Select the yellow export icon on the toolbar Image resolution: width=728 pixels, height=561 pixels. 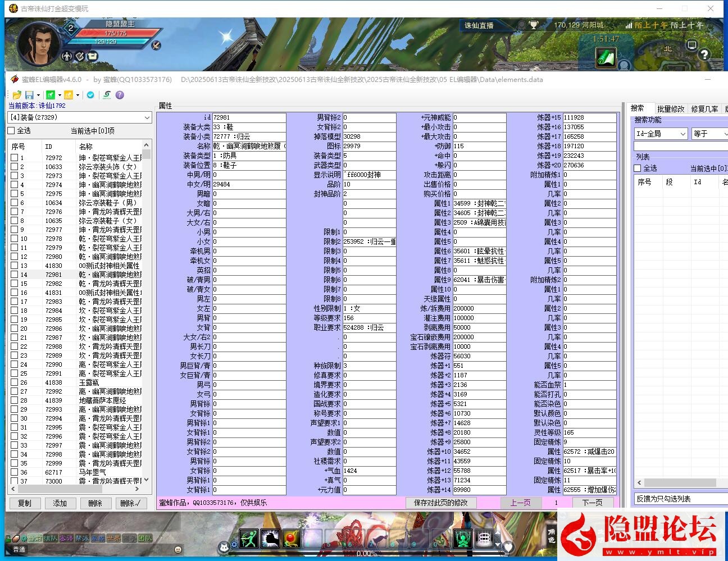pyautogui.click(x=69, y=95)
